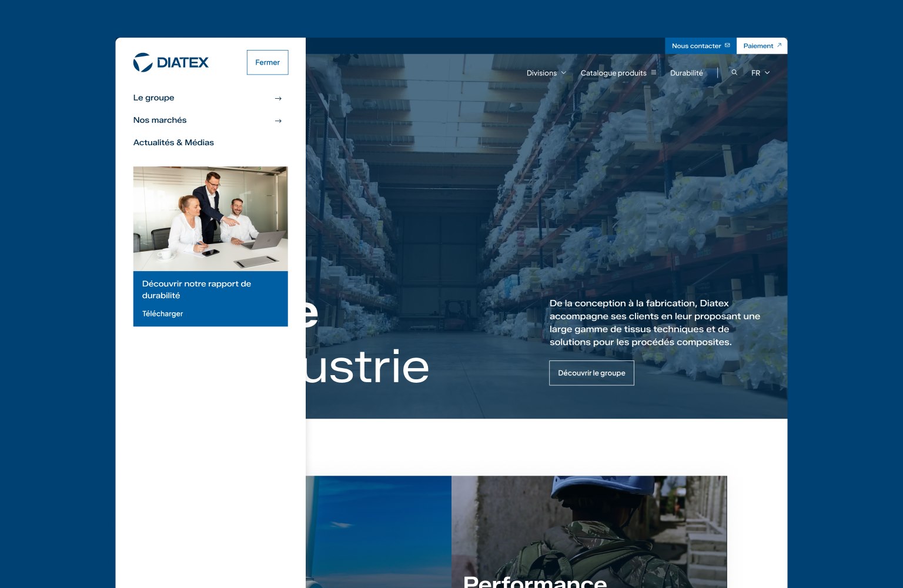Click the Télécharger link
The image size is (903, 588).
pyautogui.click(x=162, y=314)
